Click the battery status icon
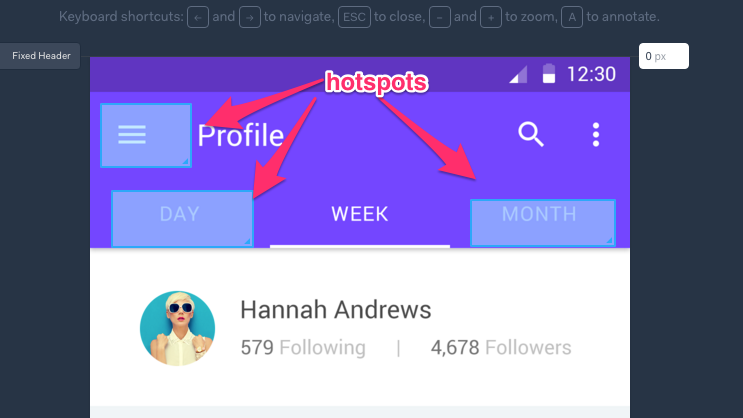This screenshot has width=743, height=418. pos(549,73)
